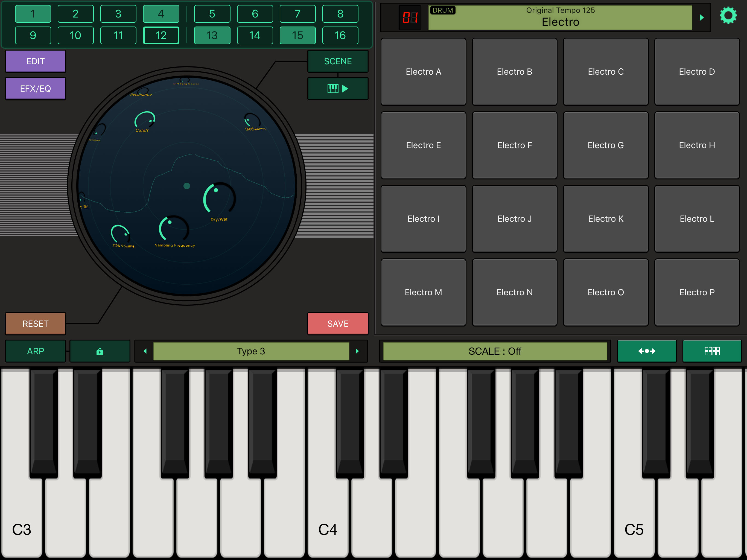Trigger the Electro H pad
Screen dimensions: 747x560
pos(697,145)
